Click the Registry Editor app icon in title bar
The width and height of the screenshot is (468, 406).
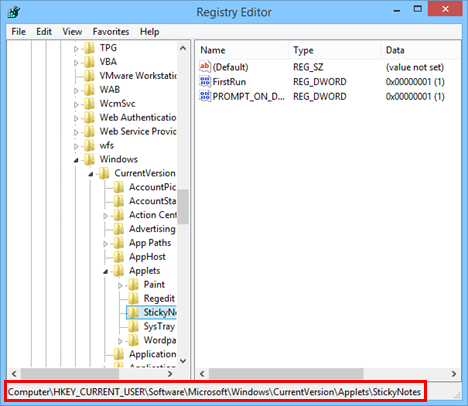pos(14,12)
